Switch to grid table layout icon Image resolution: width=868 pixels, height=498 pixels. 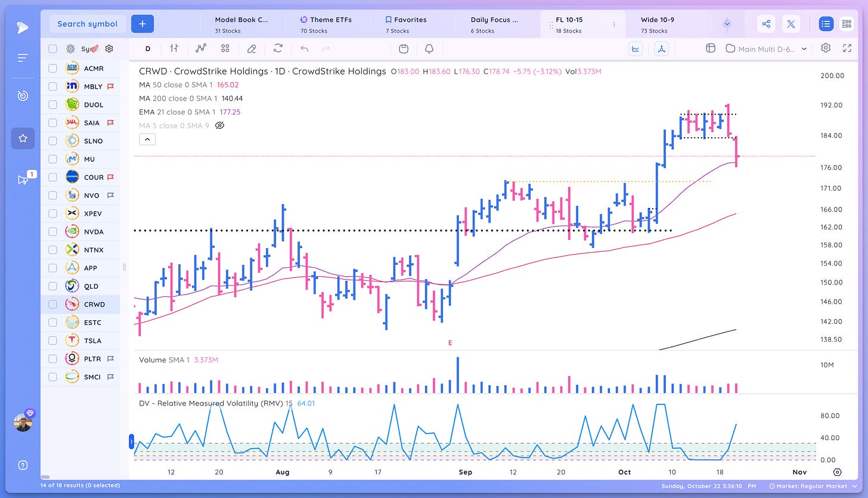(x=846, y=24)
